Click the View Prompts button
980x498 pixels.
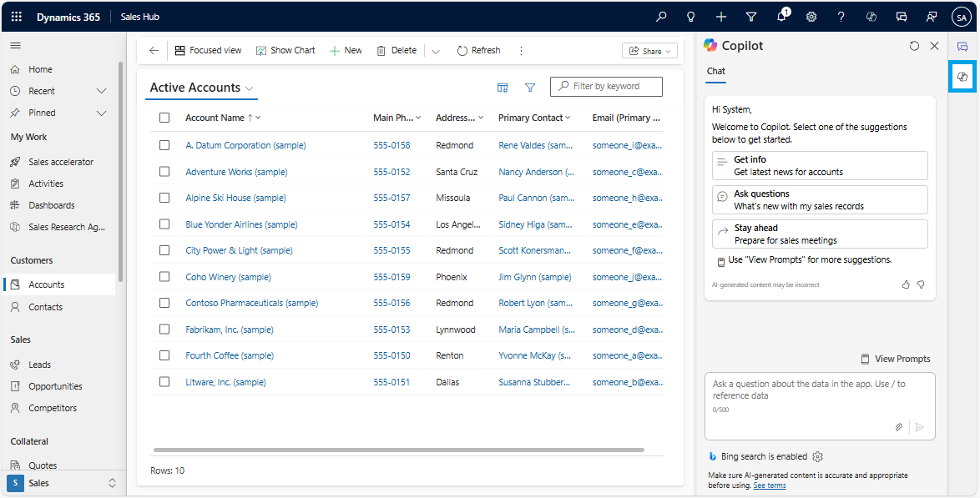click(x=895, y=359)
